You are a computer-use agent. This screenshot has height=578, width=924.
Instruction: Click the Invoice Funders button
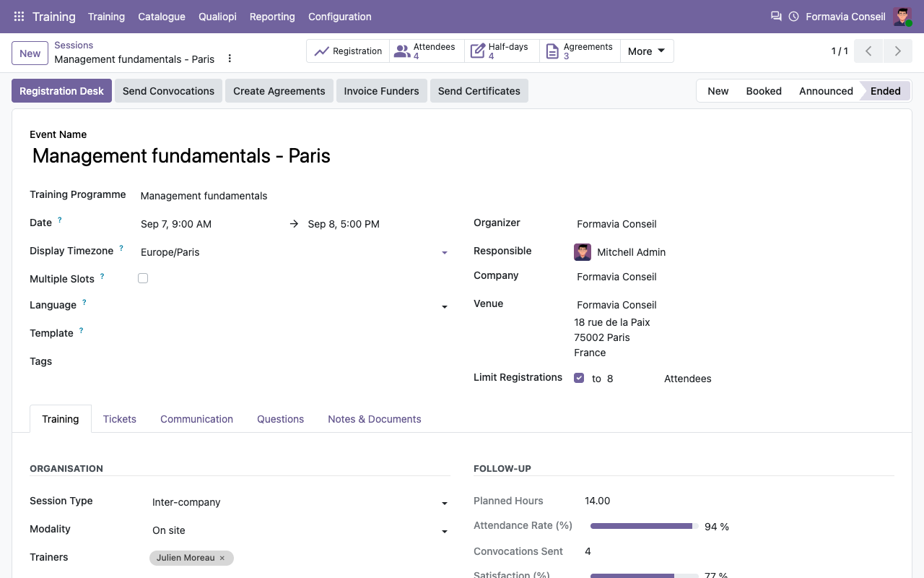coord(381,91)
